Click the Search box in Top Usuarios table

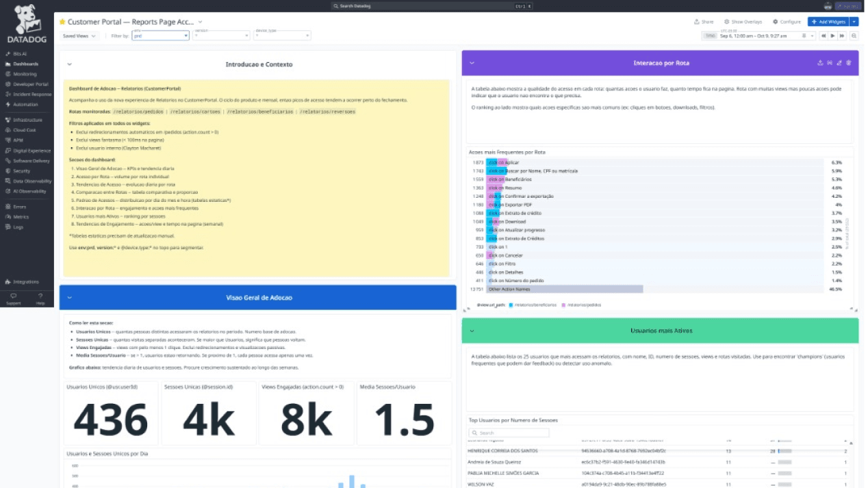(509, 433)
